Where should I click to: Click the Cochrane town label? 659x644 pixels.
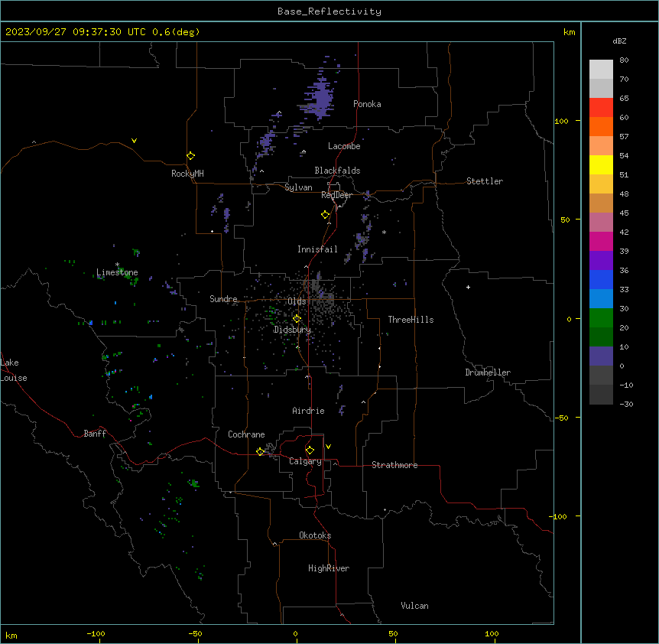[246, 434]
